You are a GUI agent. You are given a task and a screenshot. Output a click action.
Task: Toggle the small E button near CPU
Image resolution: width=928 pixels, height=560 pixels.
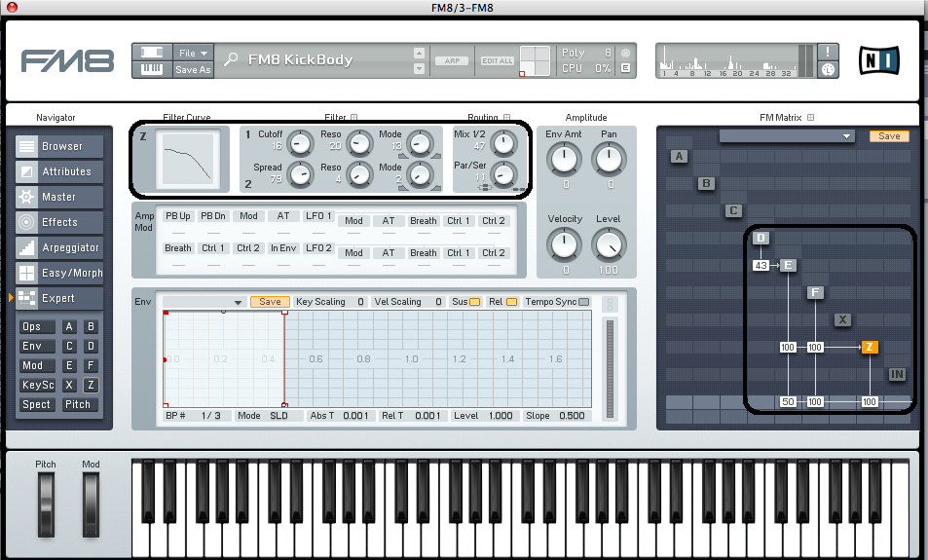(x=625, y=68)
